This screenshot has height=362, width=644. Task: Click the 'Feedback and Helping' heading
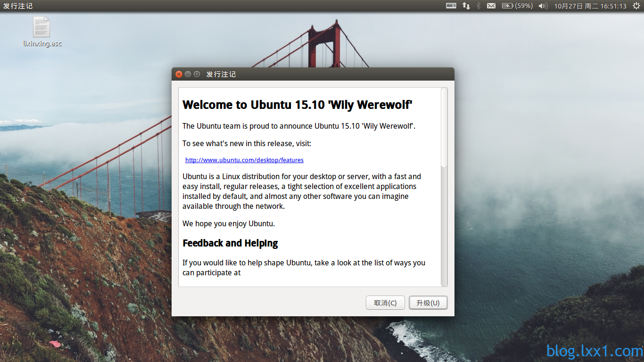(230, 243)
